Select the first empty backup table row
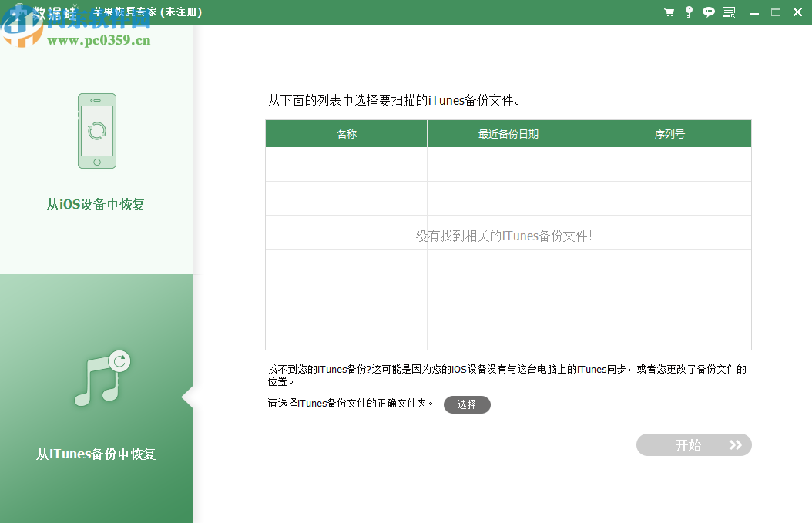 (x=345, y=163)
